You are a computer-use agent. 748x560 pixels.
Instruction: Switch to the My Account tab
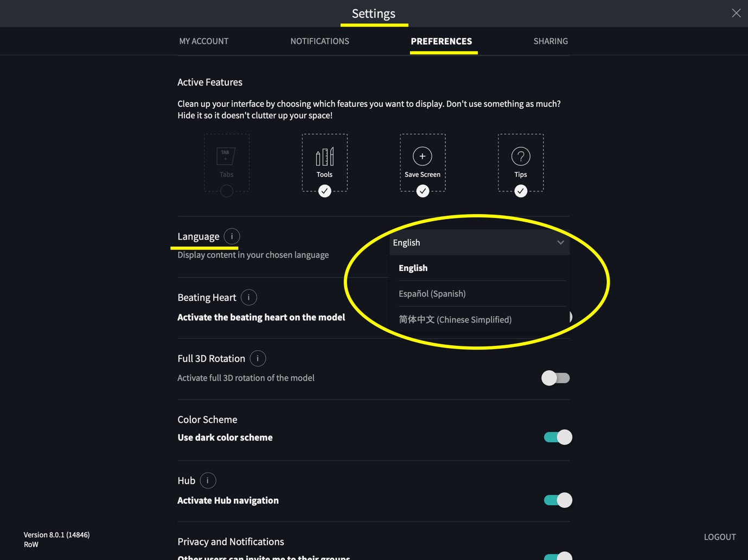pos(204,41)
